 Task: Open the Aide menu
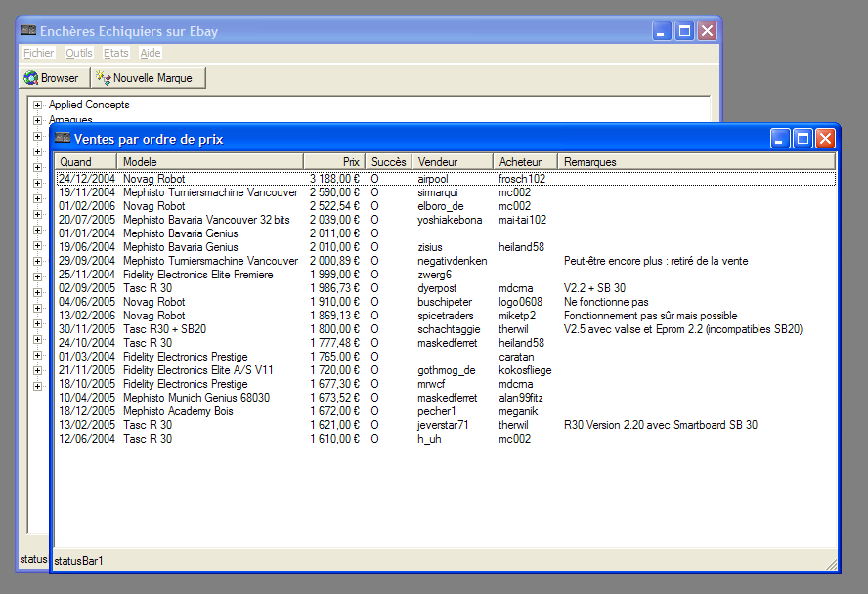click(x=150, y=53)
